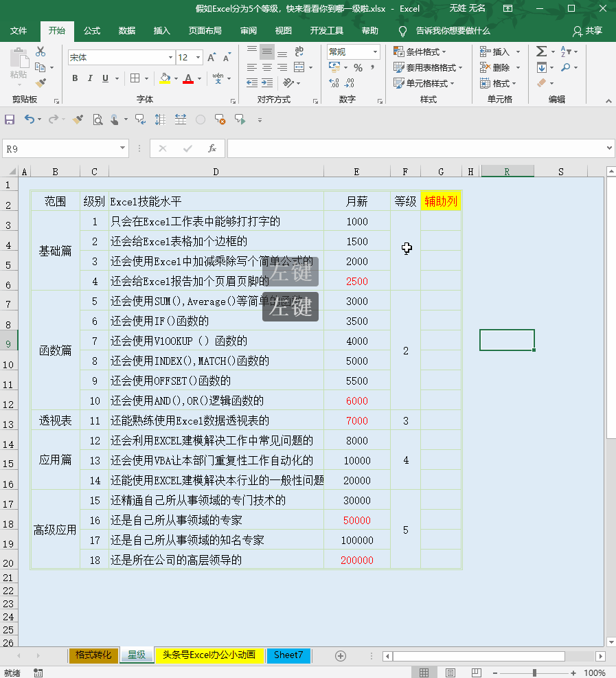Add a new sheet with plus button
This screenshot has width=616, height=678.
coord(341,656)
